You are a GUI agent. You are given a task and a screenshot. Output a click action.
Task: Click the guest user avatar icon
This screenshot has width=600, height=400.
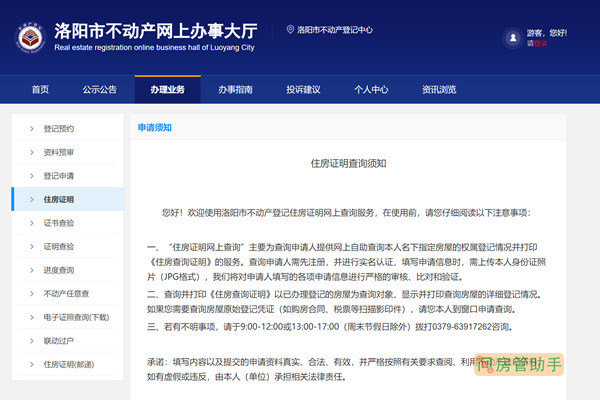tap(513, 38)
